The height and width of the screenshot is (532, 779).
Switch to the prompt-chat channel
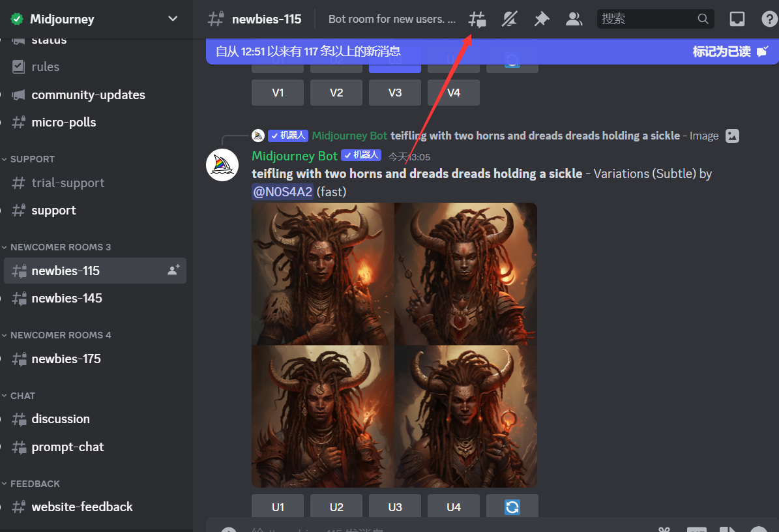68,447
